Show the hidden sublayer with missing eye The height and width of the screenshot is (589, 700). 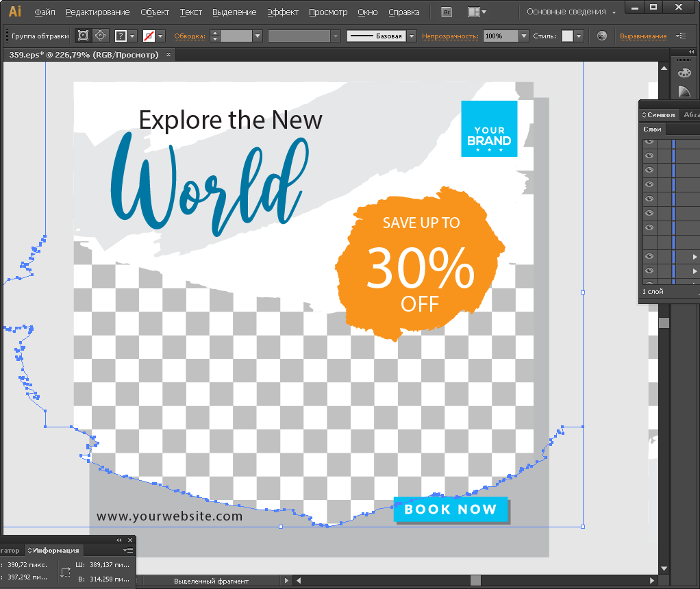(x=649, y=242)
